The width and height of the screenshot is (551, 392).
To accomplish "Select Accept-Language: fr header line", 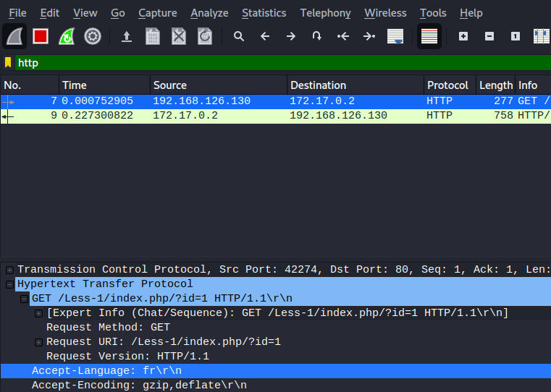I will click(x=275, y=371).
